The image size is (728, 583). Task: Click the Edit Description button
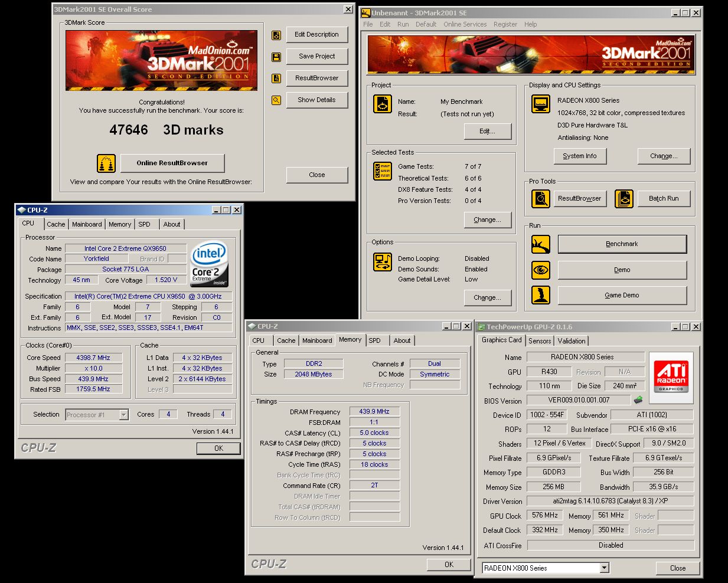pos(317,35)
